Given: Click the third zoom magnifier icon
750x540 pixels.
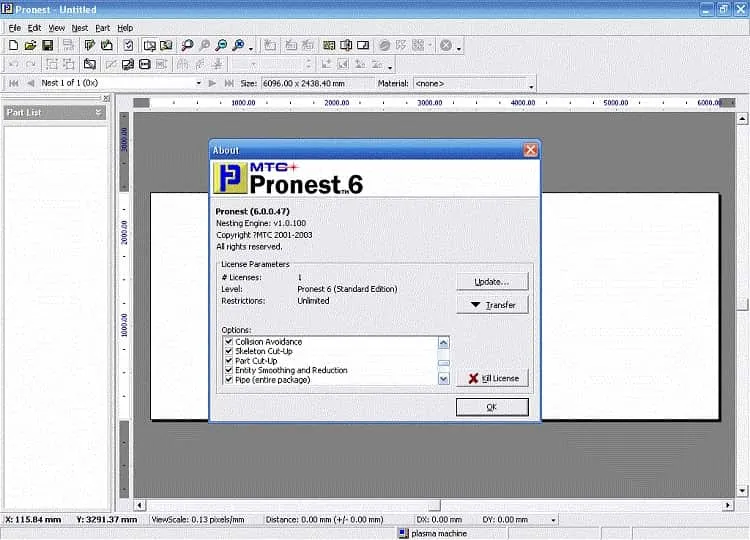Looking at the screenshot, I should 221,45.
